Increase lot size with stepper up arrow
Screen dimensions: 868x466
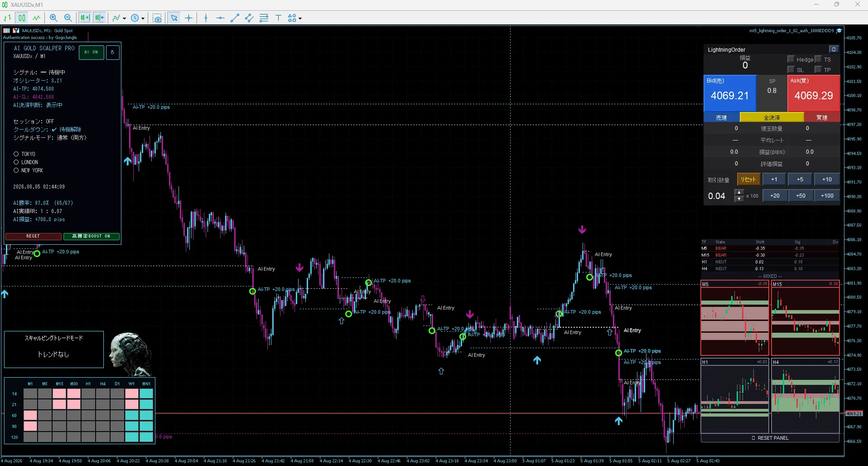[x=739, y=193]
